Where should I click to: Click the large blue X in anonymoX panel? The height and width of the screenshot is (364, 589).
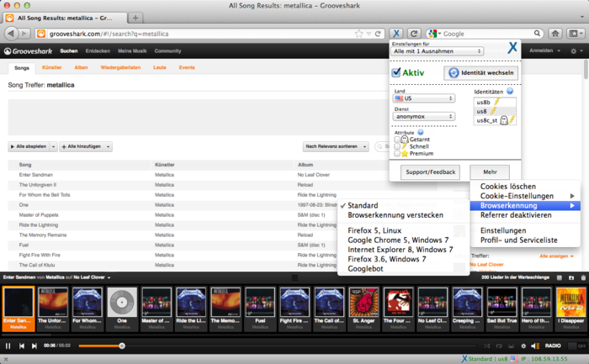[x=512, y=48]
